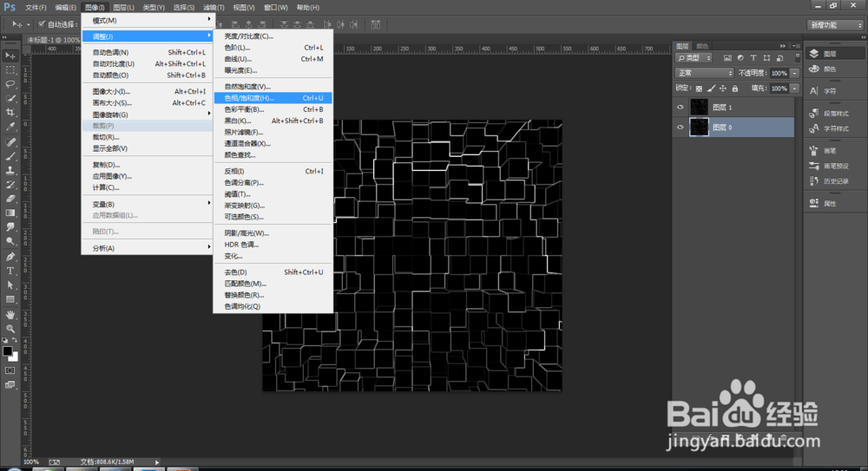Choose 去色(D) desaturate command
The width and height of the screenshot is (868, 471).
click(x=273, y=272)
